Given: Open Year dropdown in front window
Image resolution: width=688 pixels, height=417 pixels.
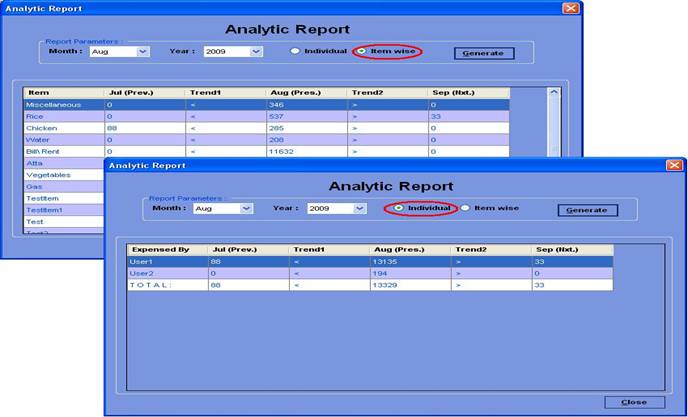Looking at the screenshot, I should click(x=359, y=208).
